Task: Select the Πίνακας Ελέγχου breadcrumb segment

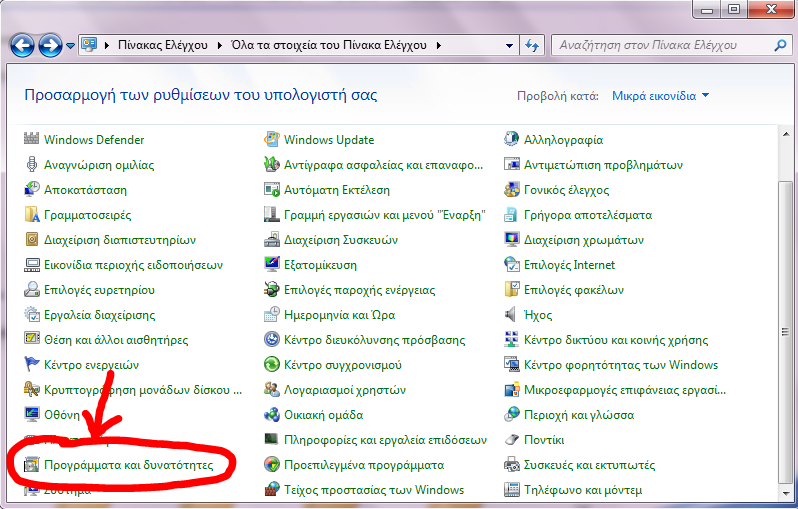Action: 161,46
